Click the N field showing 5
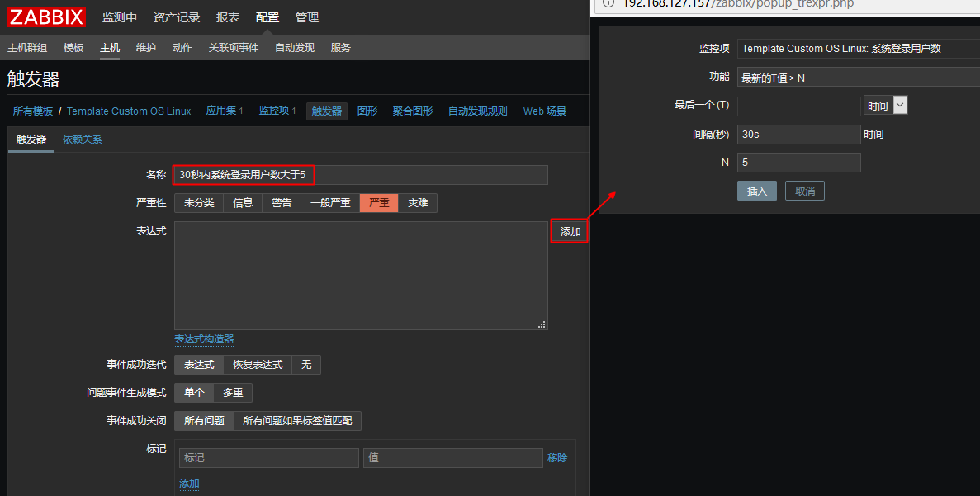The height and width of the screenshot is (496, 980). [798, 163]
